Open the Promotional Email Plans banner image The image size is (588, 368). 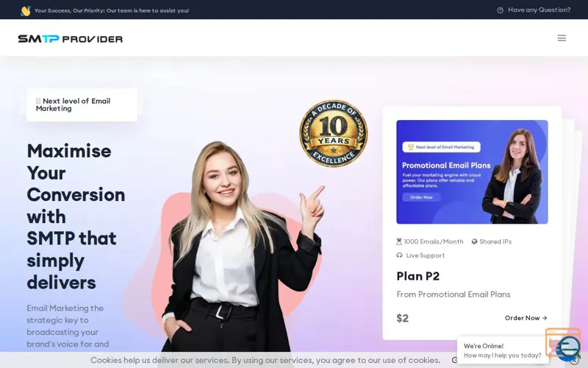[x=472, y=171]
